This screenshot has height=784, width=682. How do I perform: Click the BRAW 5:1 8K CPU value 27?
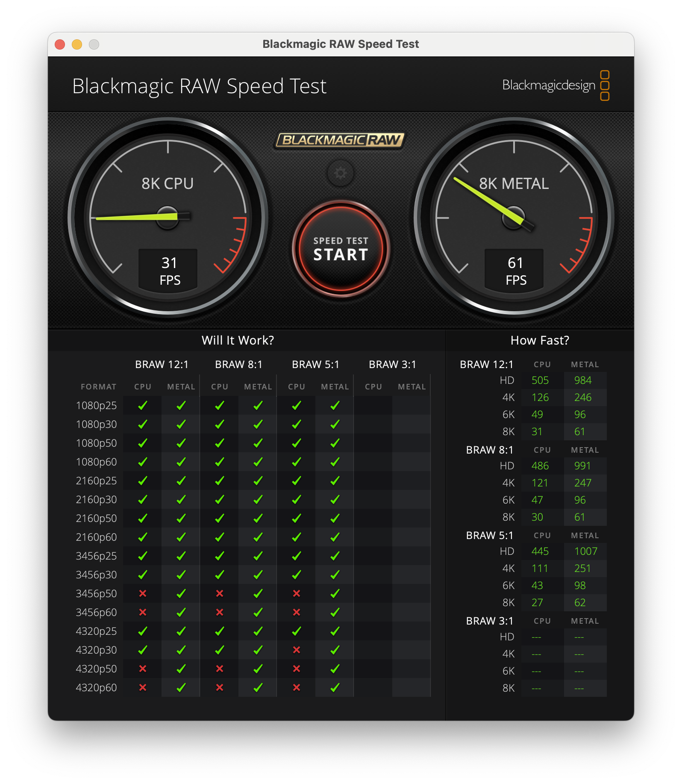point(537,603)
